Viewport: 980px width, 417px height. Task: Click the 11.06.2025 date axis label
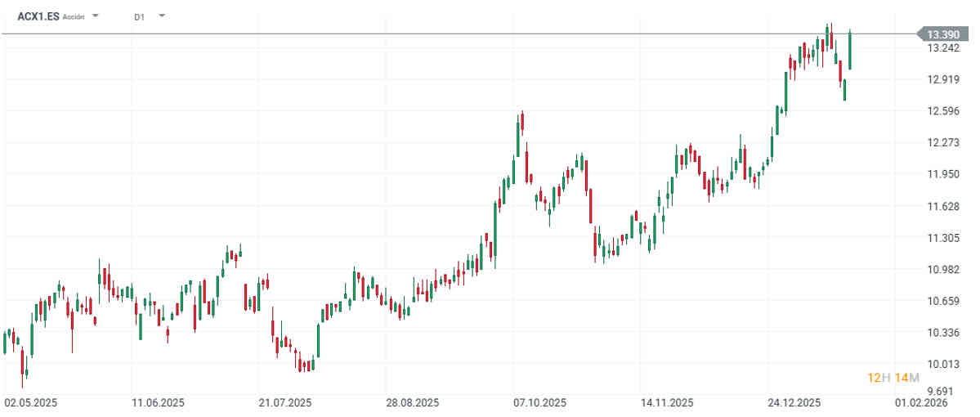point(158,403)
